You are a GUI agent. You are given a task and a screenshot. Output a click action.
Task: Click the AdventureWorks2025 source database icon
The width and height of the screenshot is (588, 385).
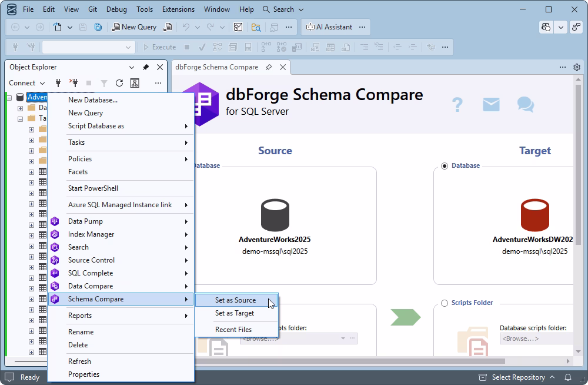[x=275, y=215]
